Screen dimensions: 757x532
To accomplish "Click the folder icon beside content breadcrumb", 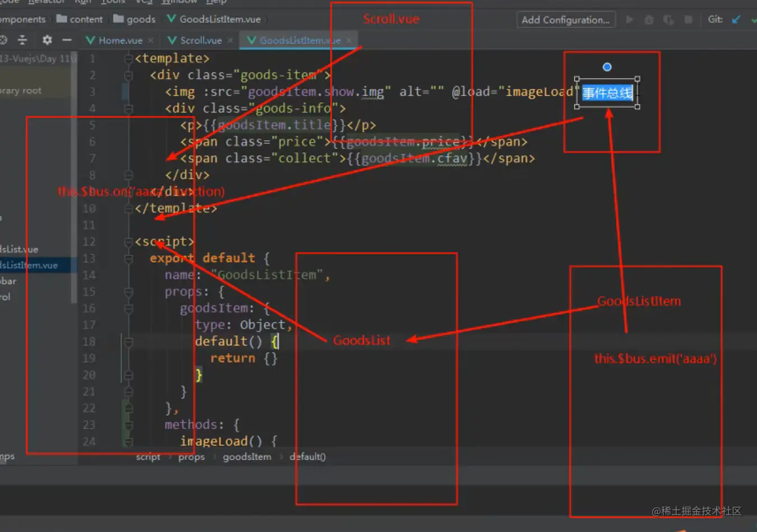I will (x=62, y=19).
